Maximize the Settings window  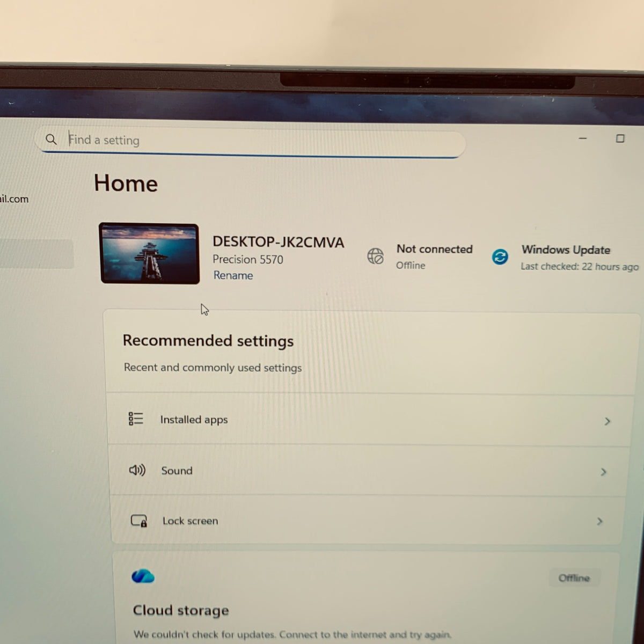620,138
